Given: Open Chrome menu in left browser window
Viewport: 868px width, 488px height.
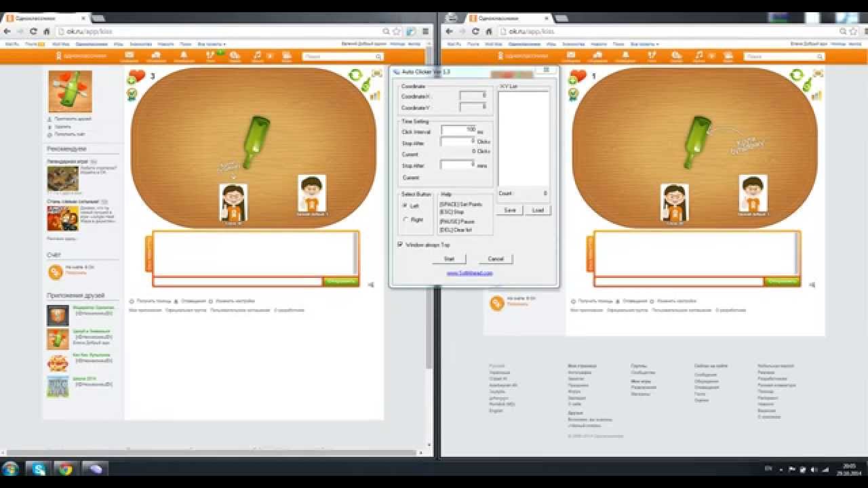Looking at the screenshot, I should point(425,31).
